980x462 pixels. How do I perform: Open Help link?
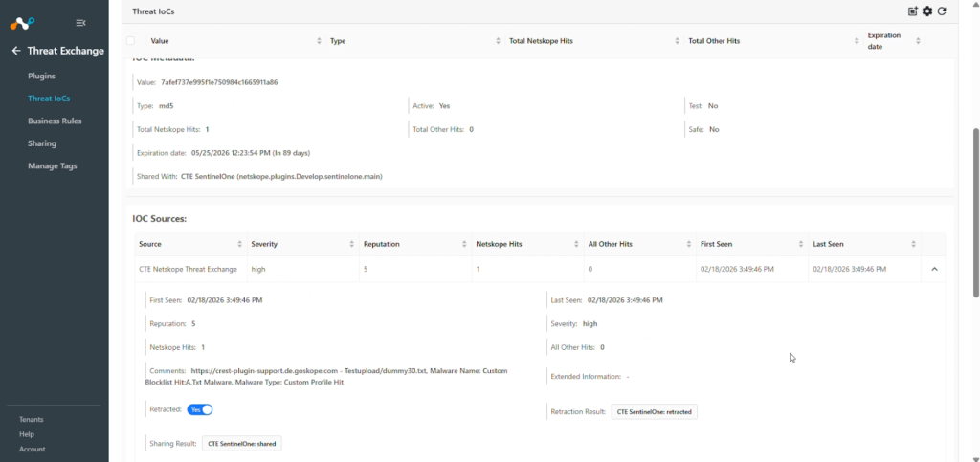(26, 434)
